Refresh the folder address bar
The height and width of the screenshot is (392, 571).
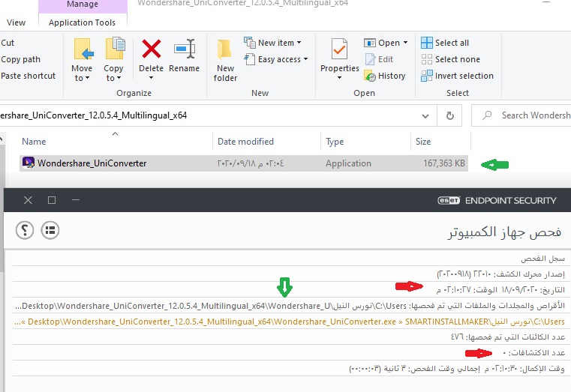tap(449, 115)
